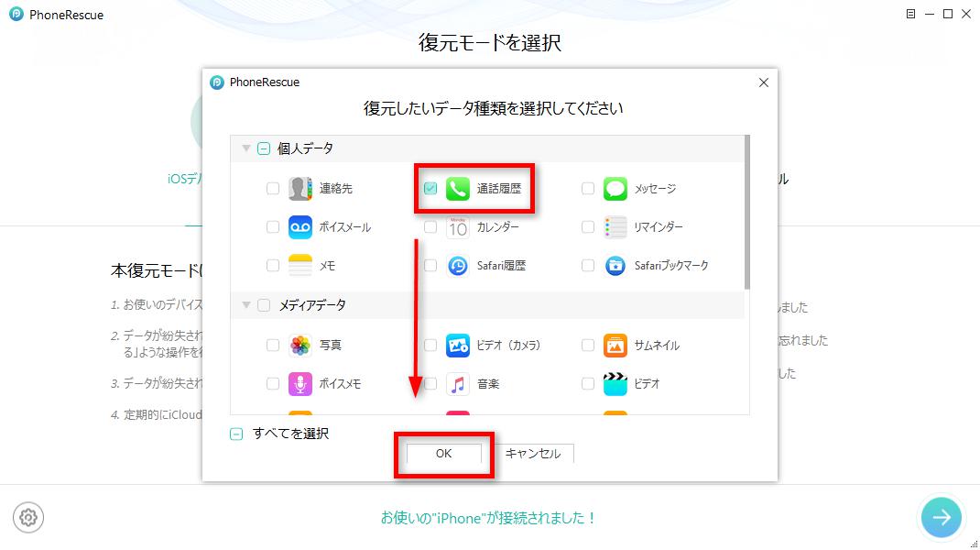
Task: Toggle the 個人データ group checkbox
Action: 264,148
